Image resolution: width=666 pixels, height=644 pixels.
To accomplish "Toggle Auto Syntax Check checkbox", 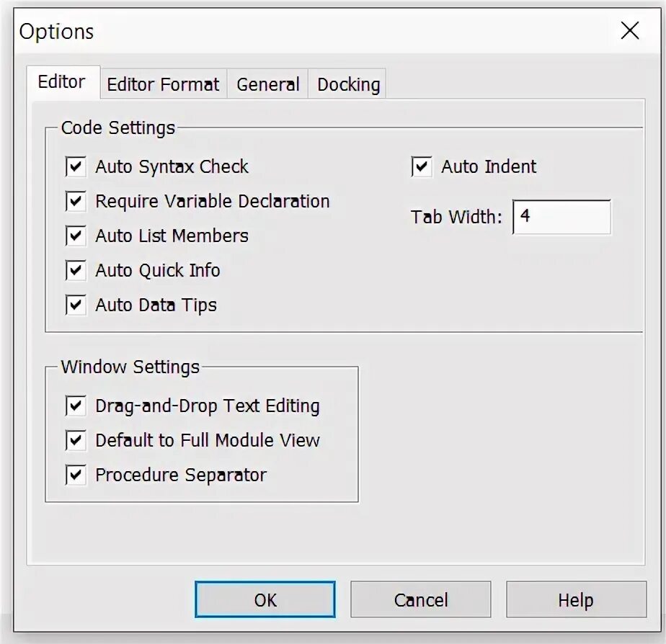I will point(76,166).
